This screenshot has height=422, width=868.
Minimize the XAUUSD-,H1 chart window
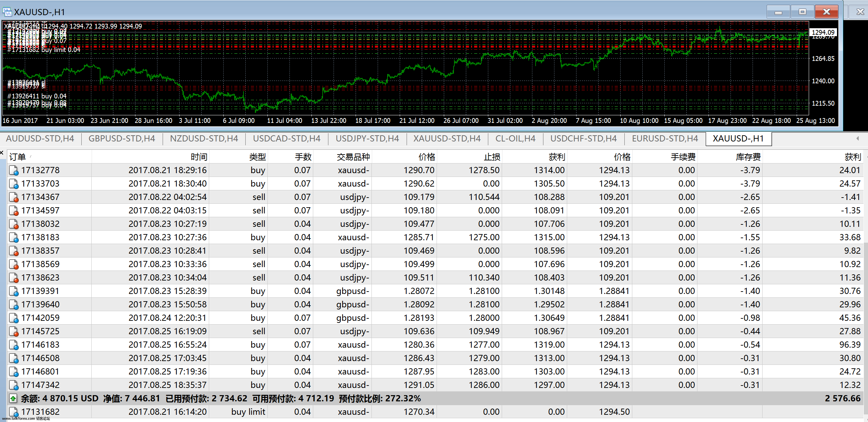tap(778, 12)
